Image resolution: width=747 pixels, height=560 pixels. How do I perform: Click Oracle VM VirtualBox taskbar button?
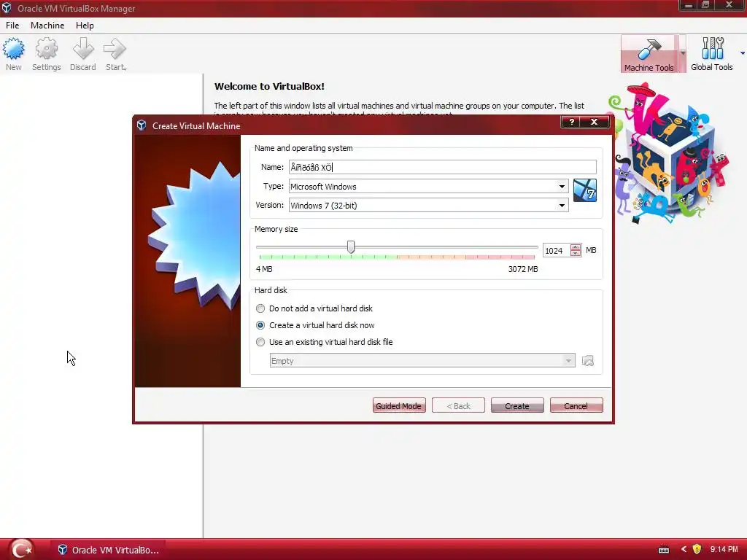click(109, 550)
